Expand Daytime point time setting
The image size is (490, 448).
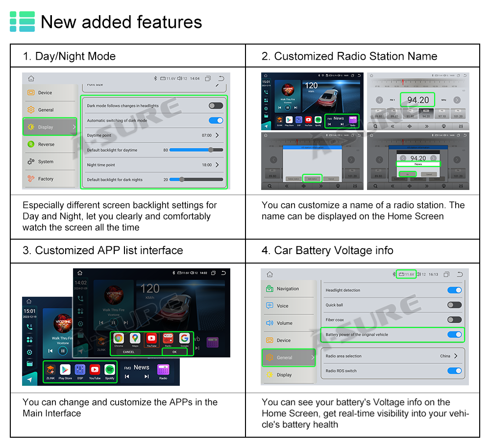(217, 135)
